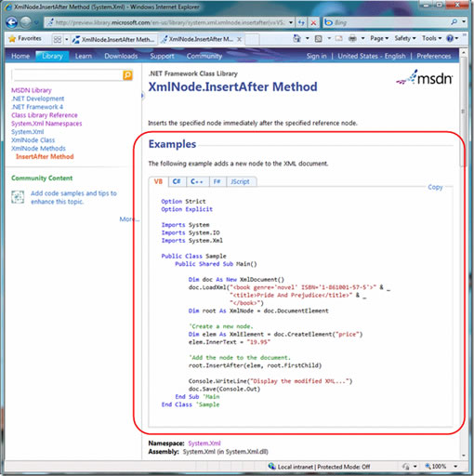Click the Refresh icon beside address bar

[x=301, y=22]
